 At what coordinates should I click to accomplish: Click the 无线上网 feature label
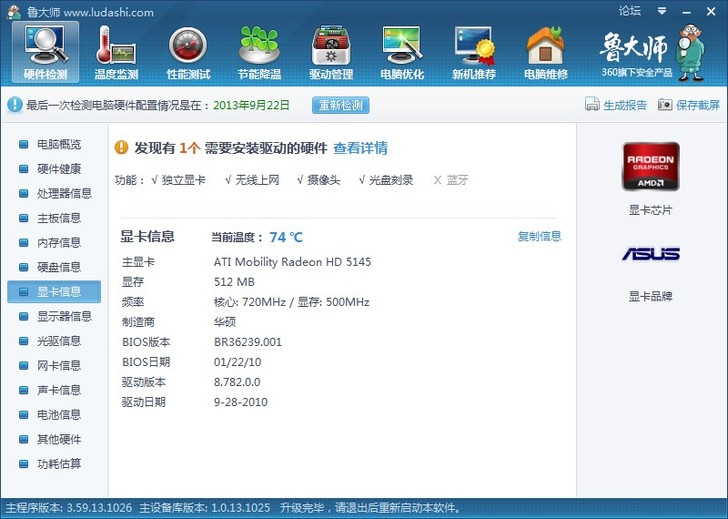[x=257, y=180]
